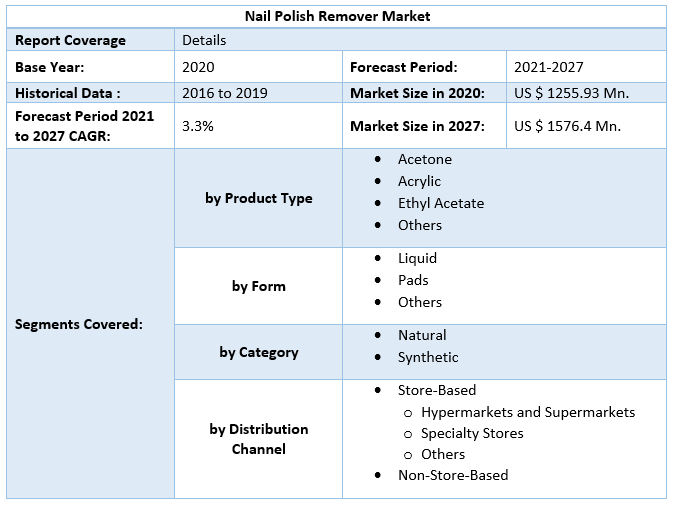This screenshot has height=508, width=676.
Task: Click market size value US $ 1255.93 Mn.
Action: pos(571,92)
